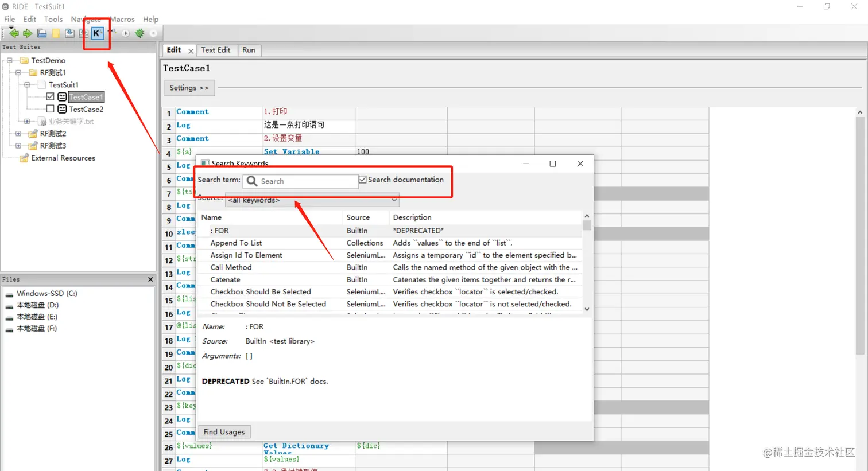The height and width of the screenshot is (471, 868).
Task: Select the Append To List keyword row
Action: [x=389, y=243]
